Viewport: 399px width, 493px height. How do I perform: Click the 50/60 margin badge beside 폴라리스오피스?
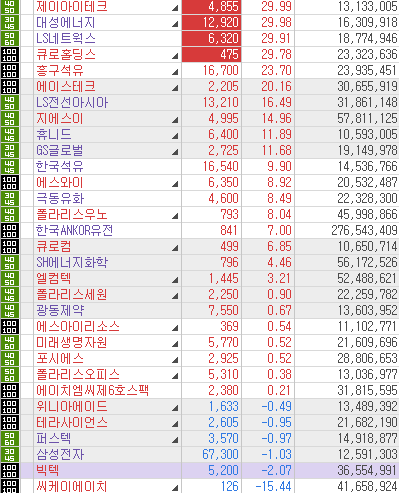point(10,375)
